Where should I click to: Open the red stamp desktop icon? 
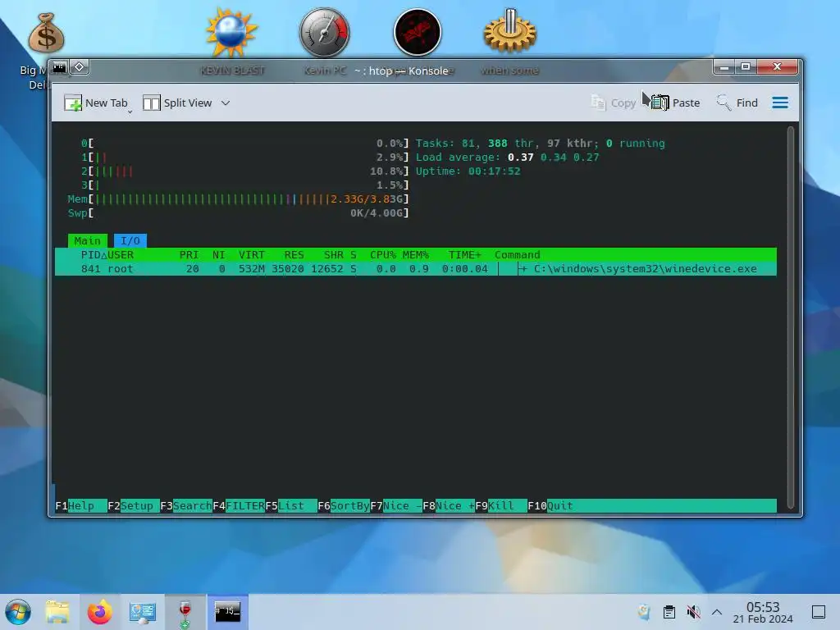[x=418, y=32]
